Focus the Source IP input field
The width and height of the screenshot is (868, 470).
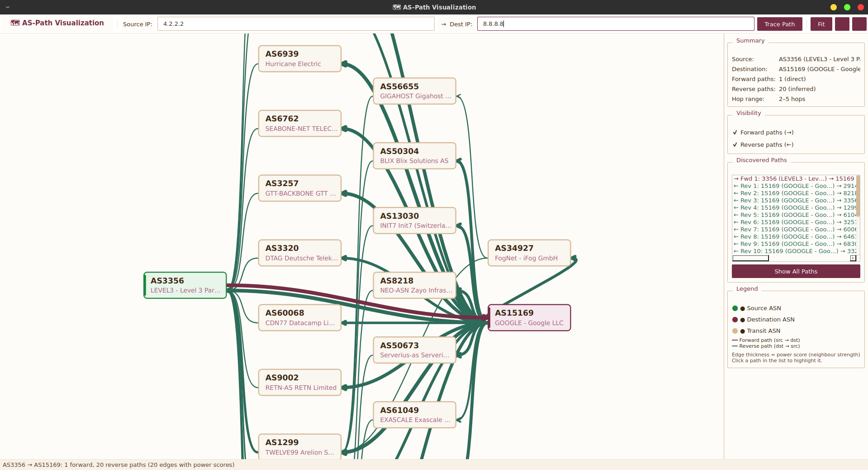296,24
